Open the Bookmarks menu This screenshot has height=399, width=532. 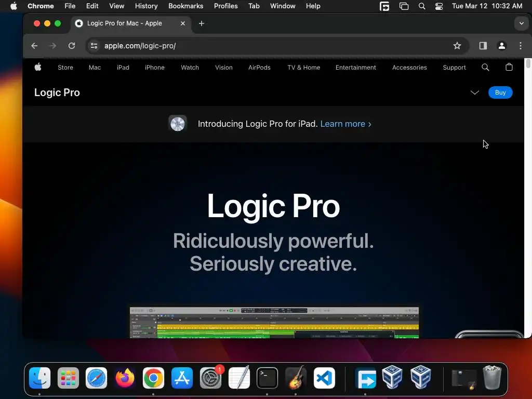coord(185,6)
